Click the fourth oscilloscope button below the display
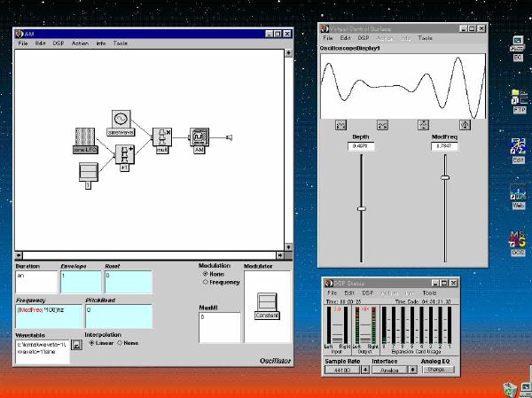The image size is (532, 398). [x=465, y=125]
